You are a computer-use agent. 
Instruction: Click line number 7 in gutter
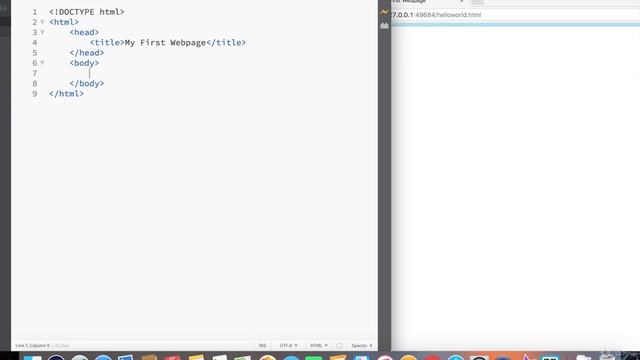pyautogui.click(x=35, y=73)
